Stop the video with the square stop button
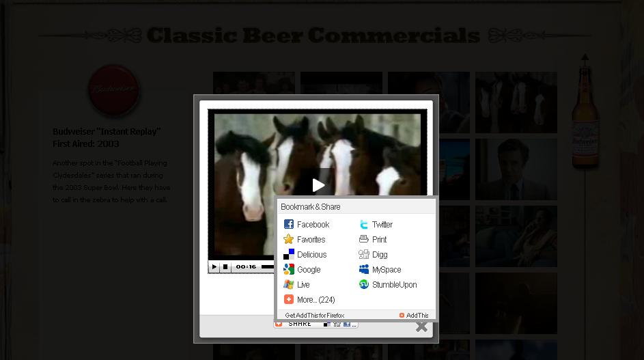 [225, 266]
